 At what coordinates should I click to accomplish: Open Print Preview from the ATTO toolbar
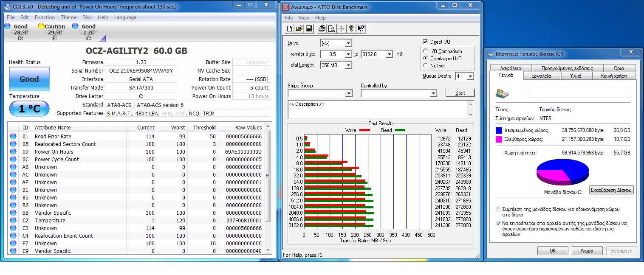(x=332, y=28)
